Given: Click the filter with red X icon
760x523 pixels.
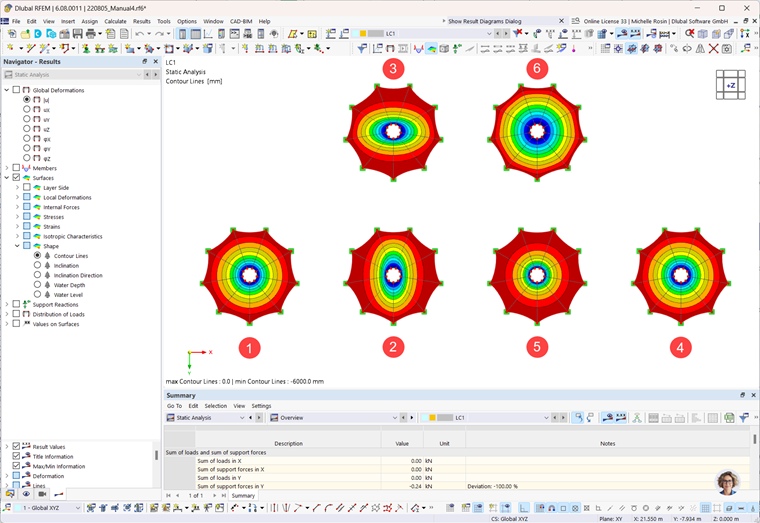Looking at the screenshot, I should point(518,33).
